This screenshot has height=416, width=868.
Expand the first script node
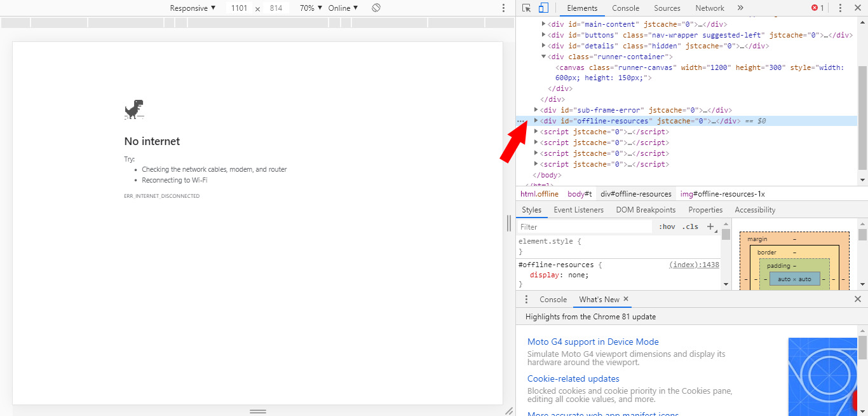(x=536, y=132)
